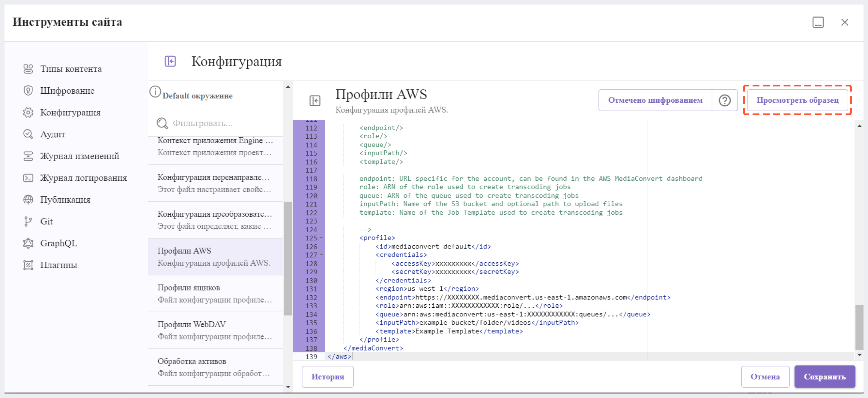Fold code at line 127 credentials tag
Viewport: 868px width, 398px height.
coord(321,255)
